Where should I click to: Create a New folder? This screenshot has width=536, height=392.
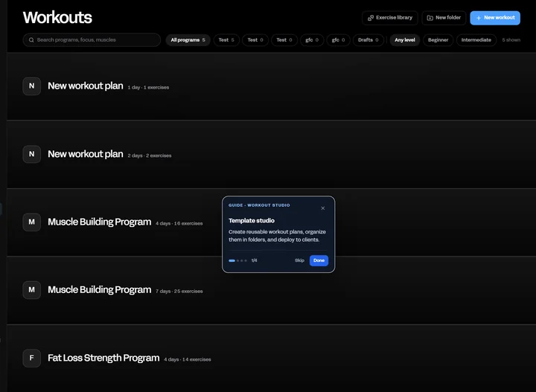coord(444,18)
